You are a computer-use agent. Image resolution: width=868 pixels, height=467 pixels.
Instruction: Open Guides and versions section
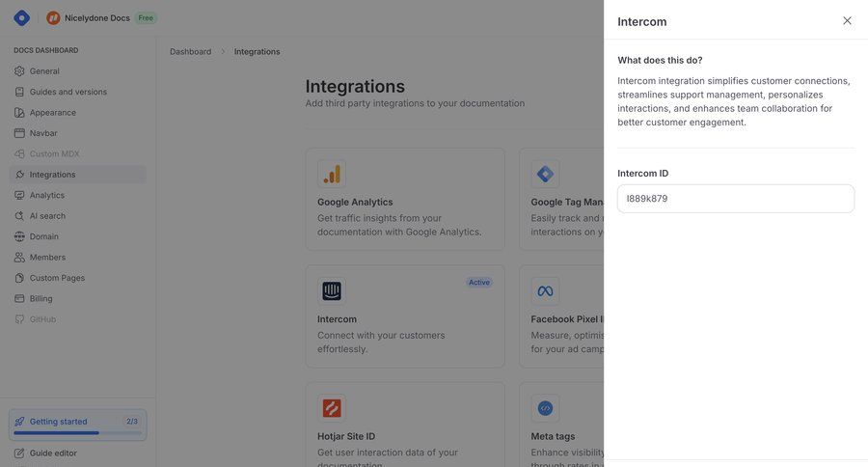click(68, 92)
